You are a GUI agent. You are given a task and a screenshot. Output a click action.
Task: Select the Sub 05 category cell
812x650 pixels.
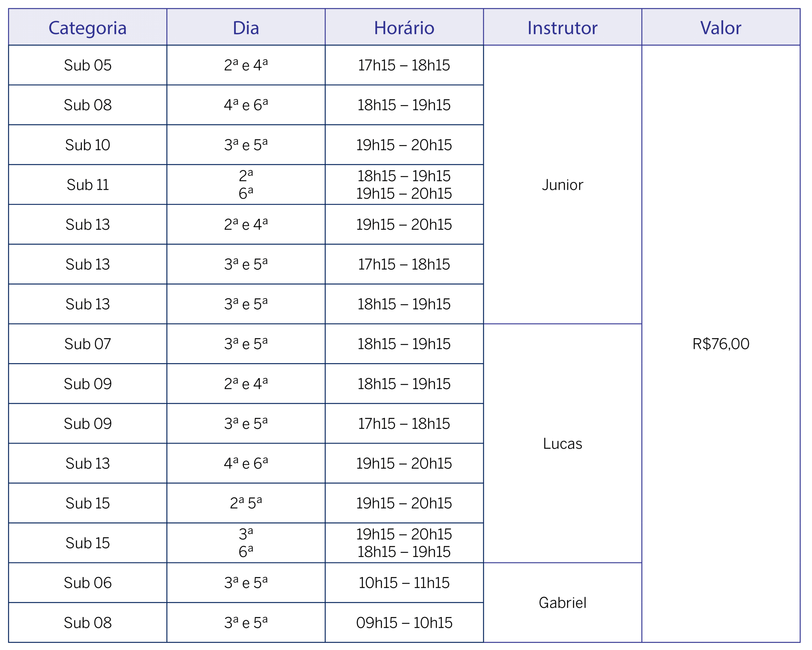click(x=87, y=65)
